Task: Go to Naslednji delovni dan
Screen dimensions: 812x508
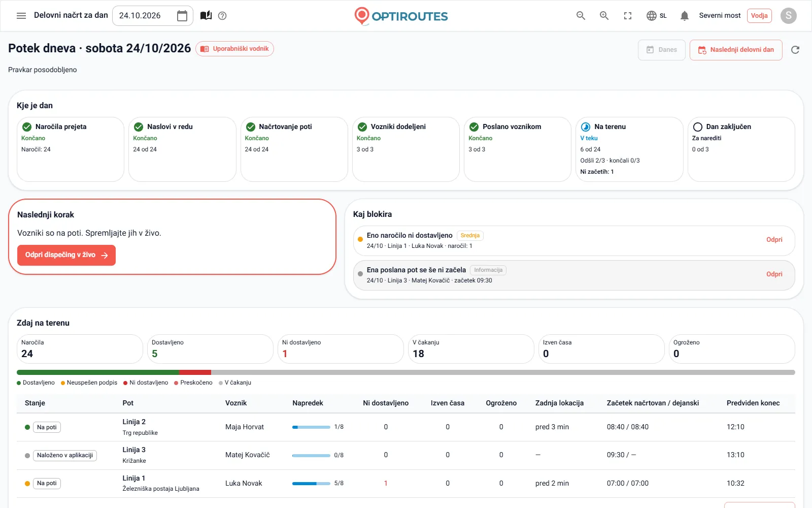Action: click(736, 50)
